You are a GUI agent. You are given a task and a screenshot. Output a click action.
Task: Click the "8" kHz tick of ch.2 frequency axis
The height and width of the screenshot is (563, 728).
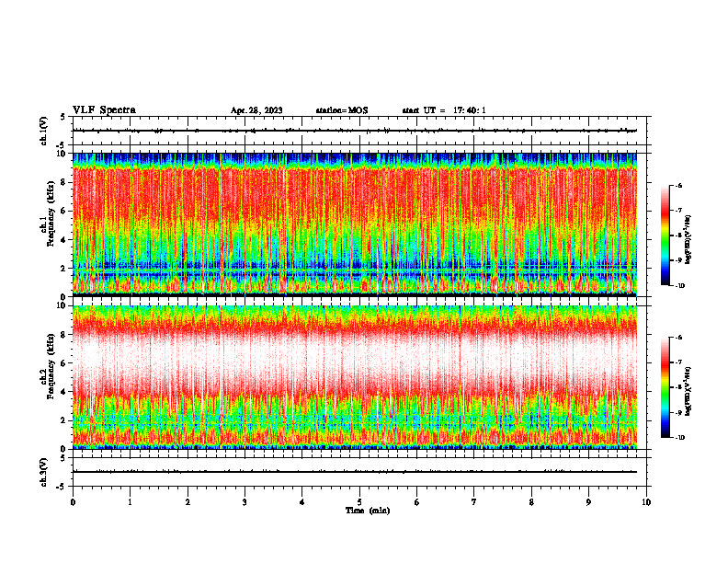point(63,335)
